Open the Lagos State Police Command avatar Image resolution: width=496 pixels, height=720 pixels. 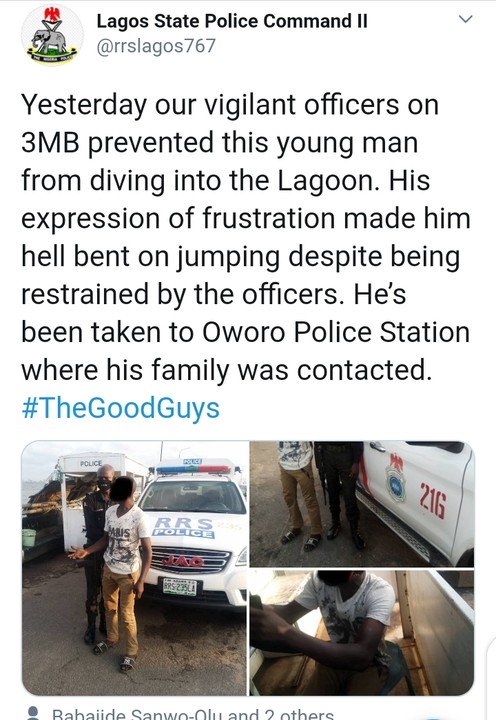(x=52, y=35)
